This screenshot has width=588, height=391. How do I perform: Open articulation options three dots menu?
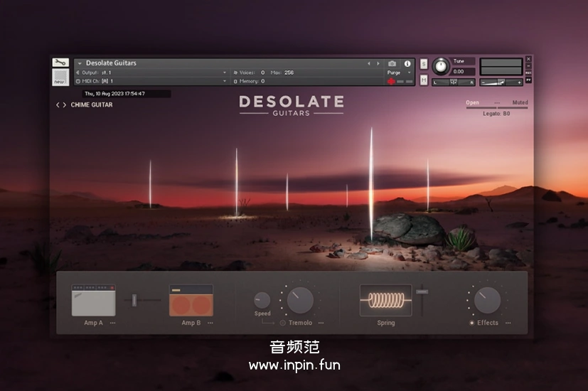tap(497, 103)
